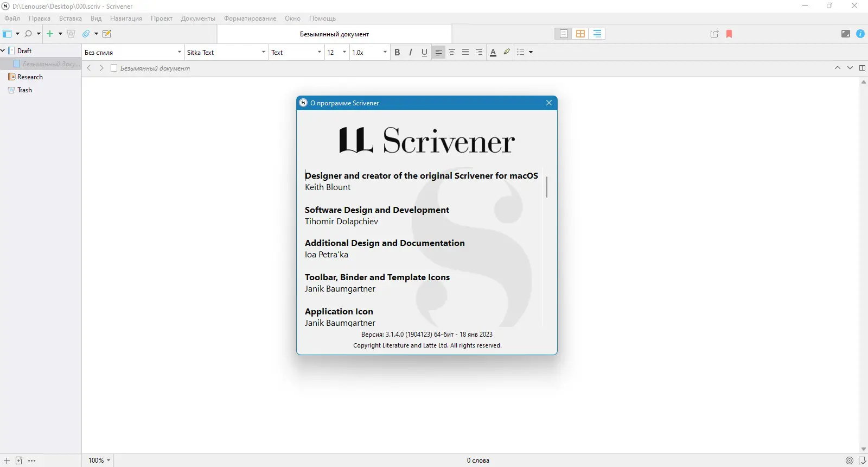Screen dimensions: 868x467
Task: Add new binder item from footer plus
Action: point(7,460)
